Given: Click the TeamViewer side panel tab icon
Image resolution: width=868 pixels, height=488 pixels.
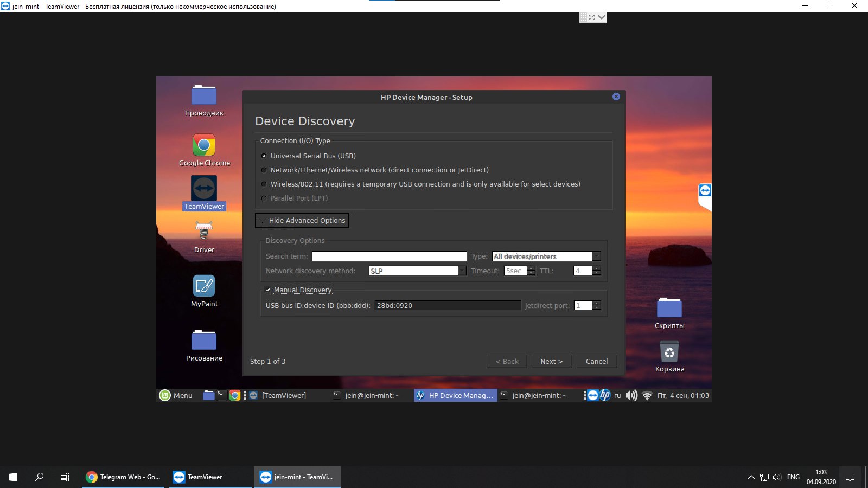Looking at the screenshot, I should click(705, 190).
